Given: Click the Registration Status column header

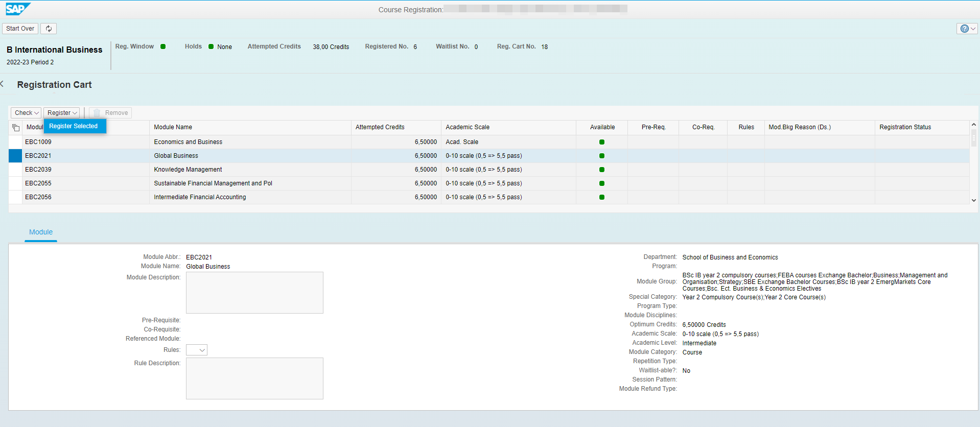Looking at the screenshot, I should 922,127.
